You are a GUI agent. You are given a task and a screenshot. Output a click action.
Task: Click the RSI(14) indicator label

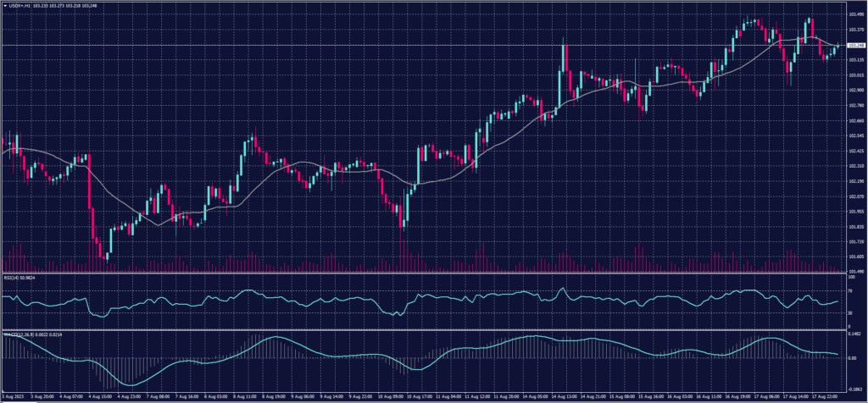tap(12, 277)
